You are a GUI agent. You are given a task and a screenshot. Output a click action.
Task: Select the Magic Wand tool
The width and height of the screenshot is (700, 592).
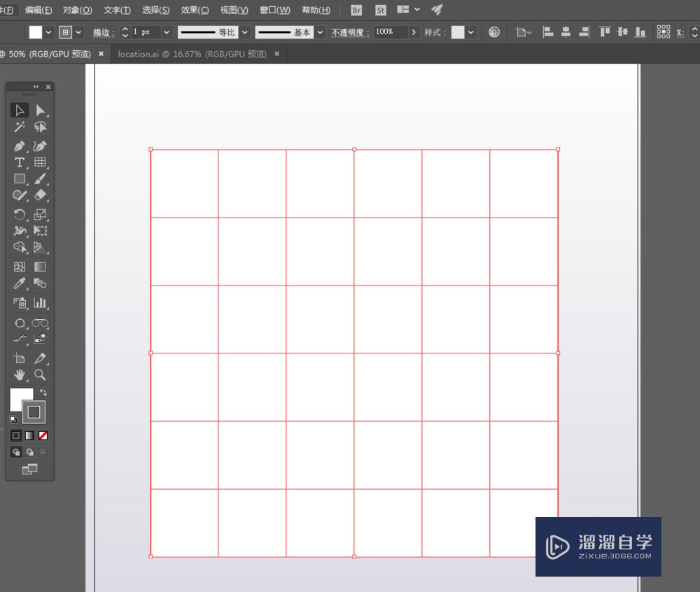coord(20,127)
